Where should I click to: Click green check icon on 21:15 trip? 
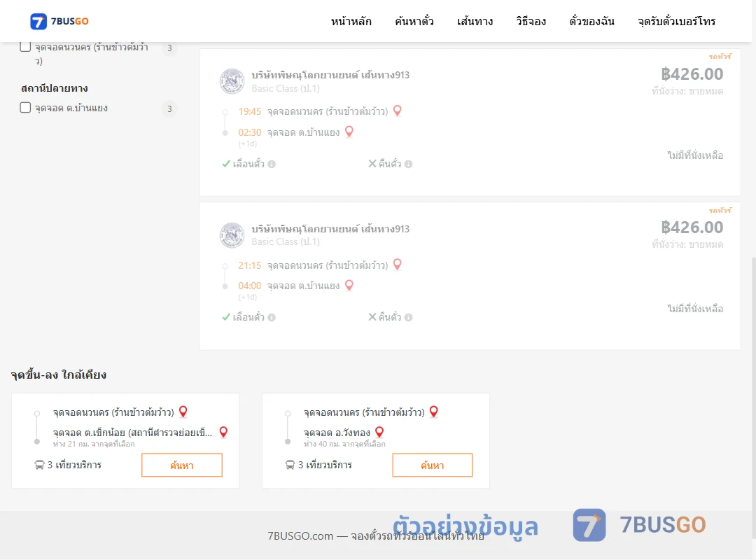point(225,317)
